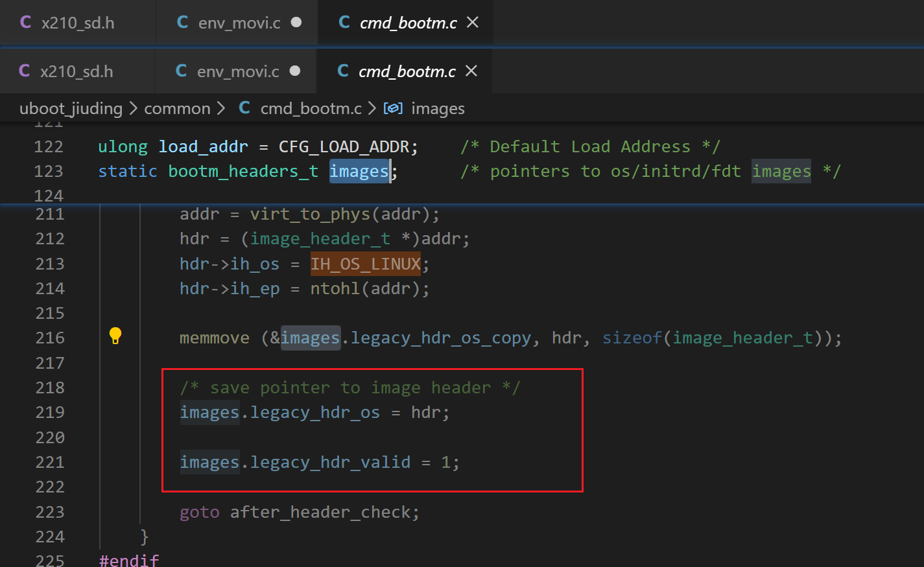Click line number 216 in the gutter

click(x=49, y=338)
